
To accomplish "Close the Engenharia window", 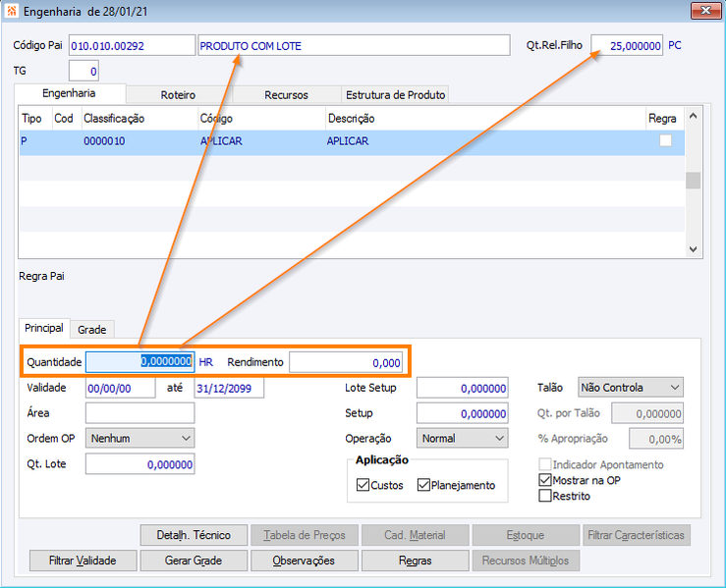I will (705, 11).
